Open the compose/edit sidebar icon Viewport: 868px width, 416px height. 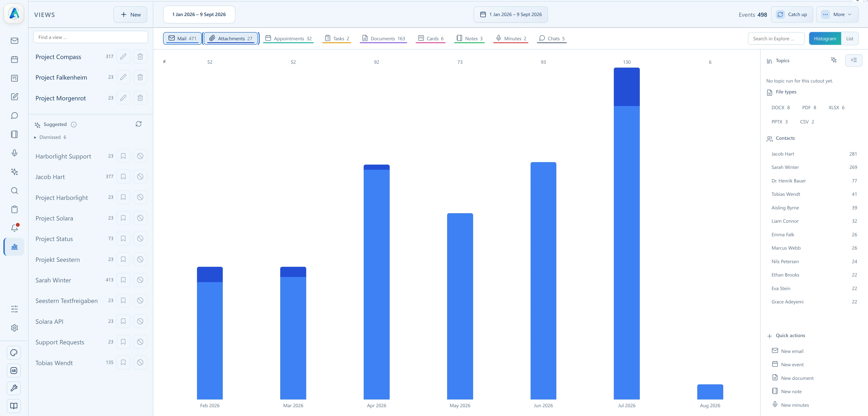point(14,97)
